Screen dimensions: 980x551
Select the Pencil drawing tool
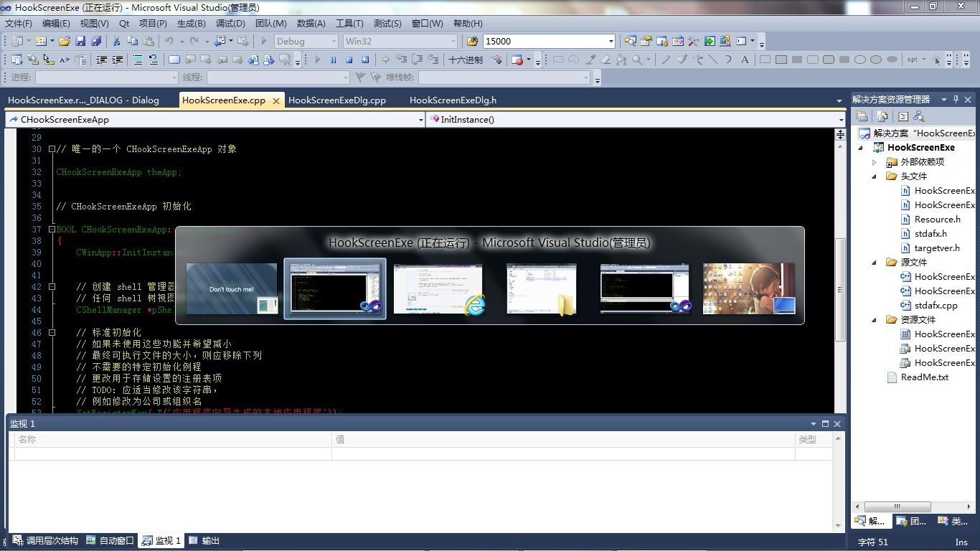click(x=665, y=60)
